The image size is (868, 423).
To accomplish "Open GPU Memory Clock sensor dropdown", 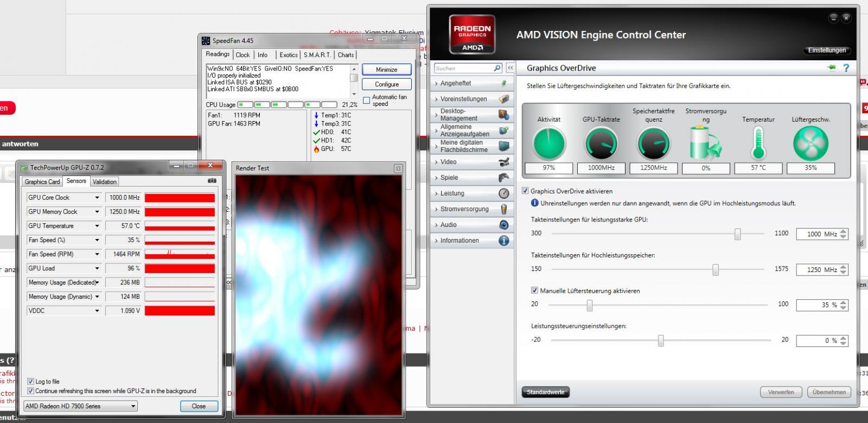I will pos(97,212).
